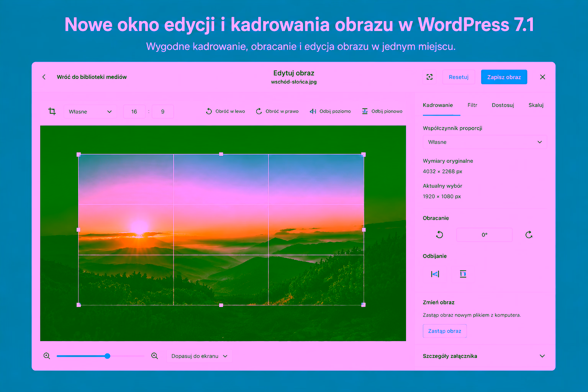
Task: Close the image editor window
Action: [542, 77]
